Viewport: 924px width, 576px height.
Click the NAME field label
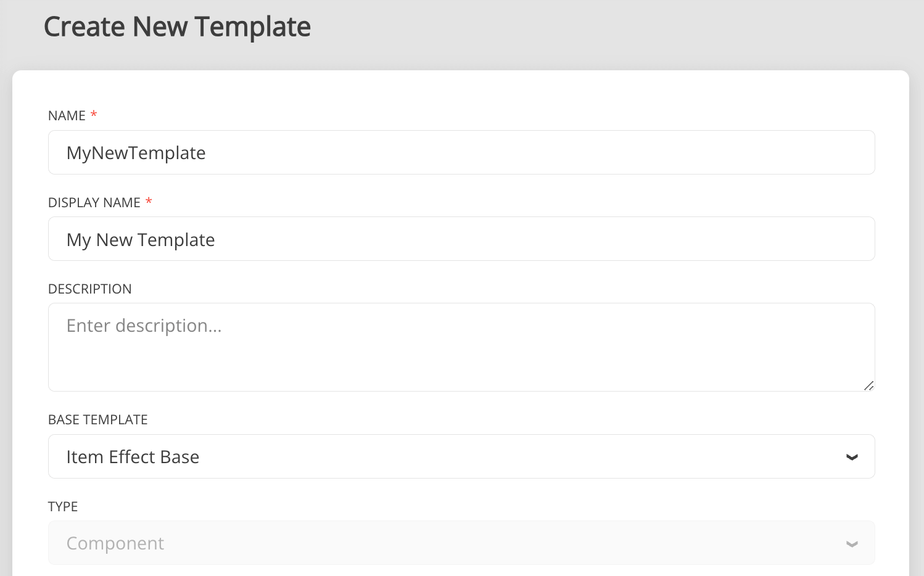(67, 116)
